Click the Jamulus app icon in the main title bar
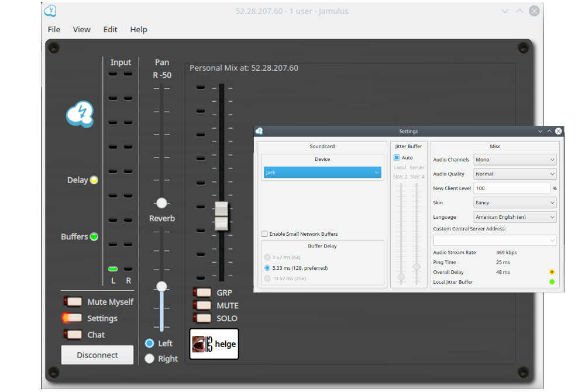585x392 pixels. pos(51,11)
